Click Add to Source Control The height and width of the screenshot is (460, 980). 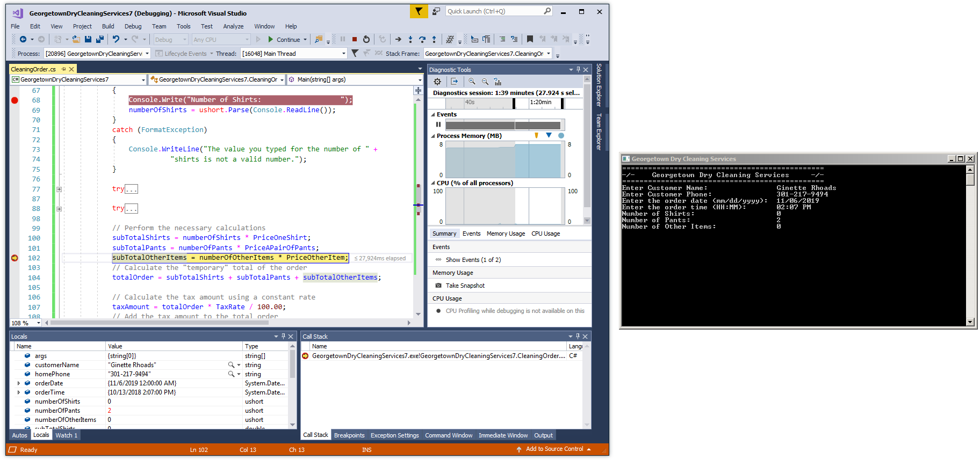tap(554, 449)
